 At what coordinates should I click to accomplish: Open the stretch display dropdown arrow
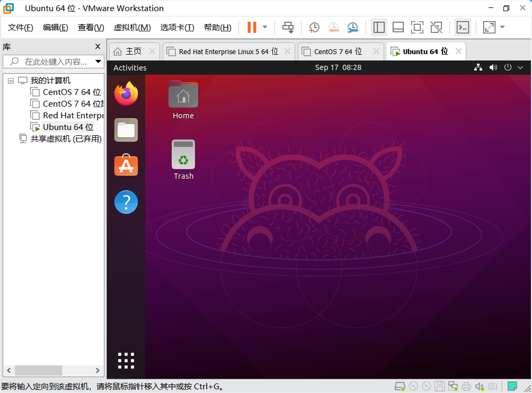502,27
